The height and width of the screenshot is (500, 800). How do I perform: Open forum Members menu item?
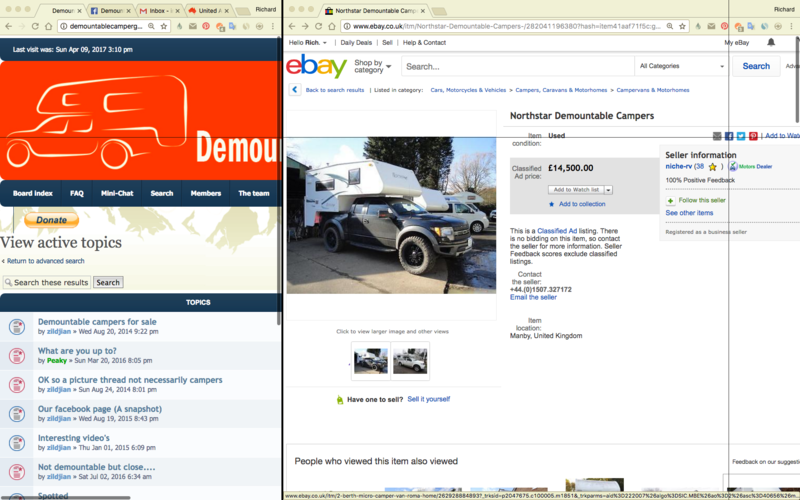click(x=206, y=193)
